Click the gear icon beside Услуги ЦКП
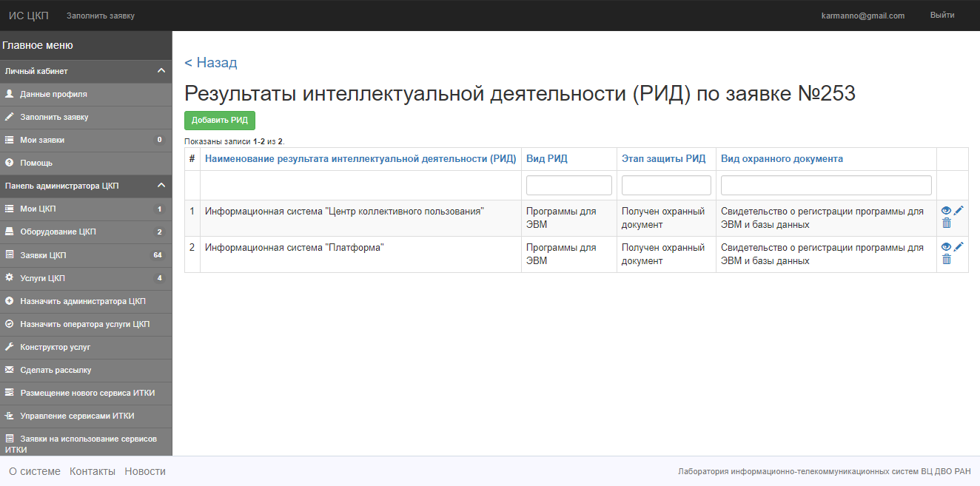 click(10, 278)
